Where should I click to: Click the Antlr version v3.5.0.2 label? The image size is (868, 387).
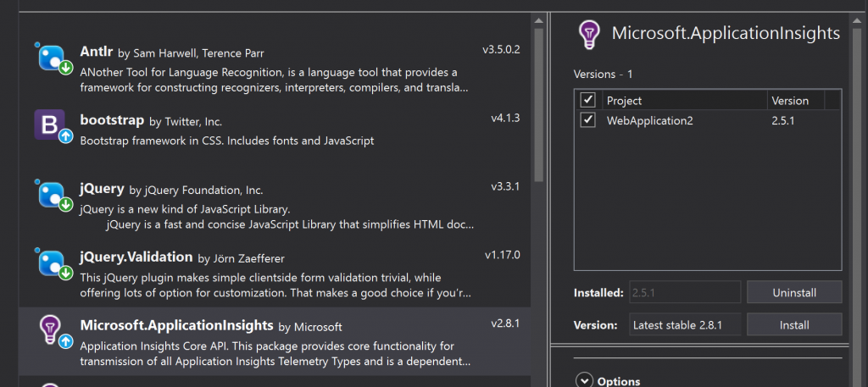pos(501,49)
